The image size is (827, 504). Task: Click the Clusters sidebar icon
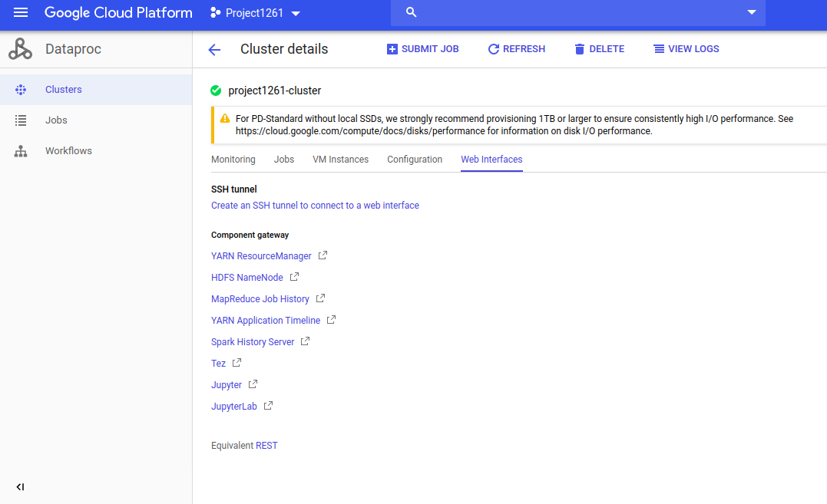click(21, 90)
